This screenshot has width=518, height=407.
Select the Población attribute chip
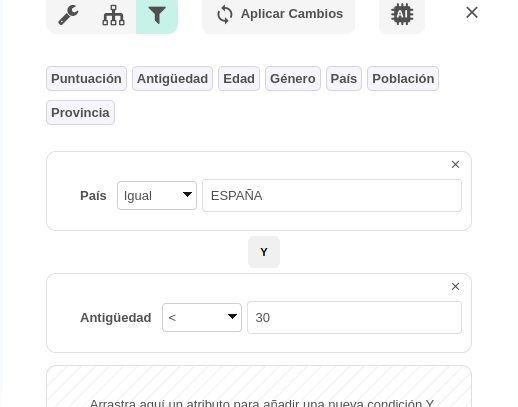coord(403,79)
